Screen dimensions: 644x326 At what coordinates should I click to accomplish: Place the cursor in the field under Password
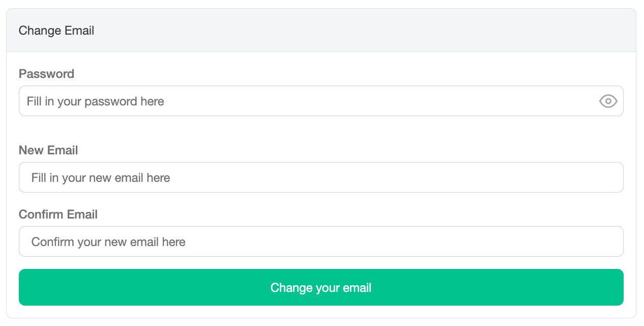point(321,101)
